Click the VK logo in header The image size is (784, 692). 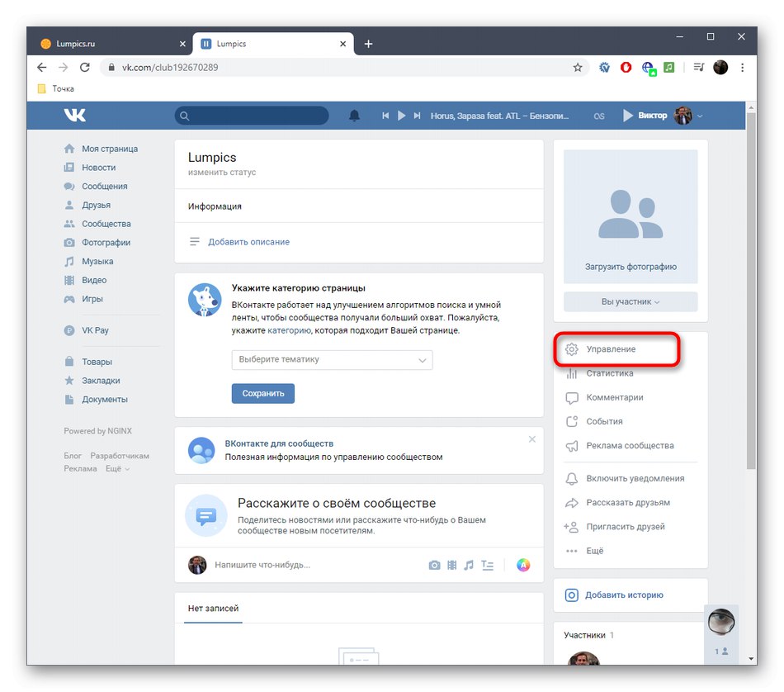tap(74, 115)
